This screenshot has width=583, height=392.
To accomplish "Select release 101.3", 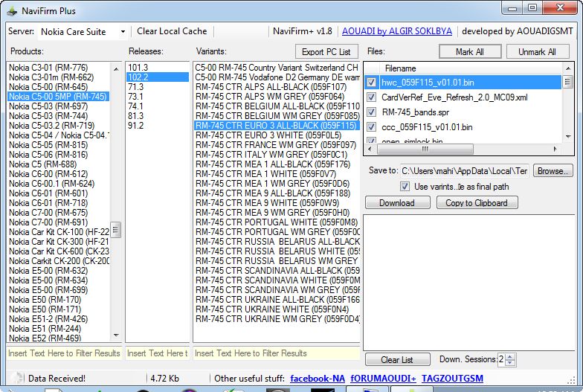I will (x=158, y=67).
